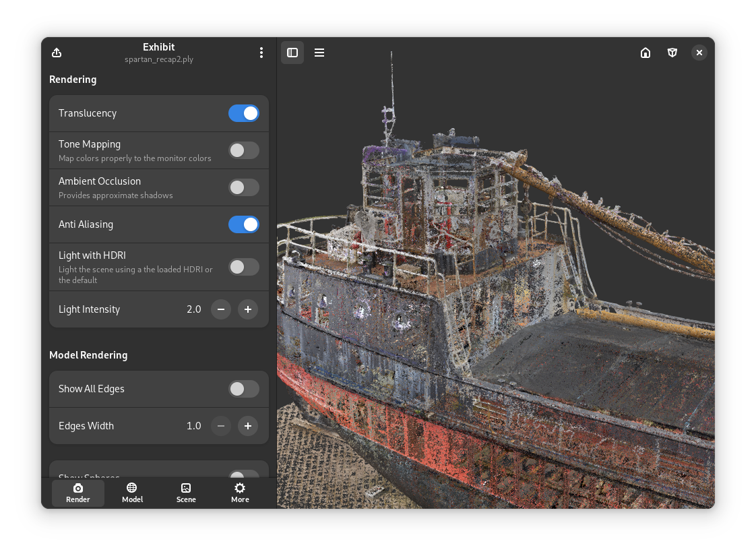Select the Render tab
Image resolution: width=756 pixels, height=554 pixels.
(x=78, y=493)
